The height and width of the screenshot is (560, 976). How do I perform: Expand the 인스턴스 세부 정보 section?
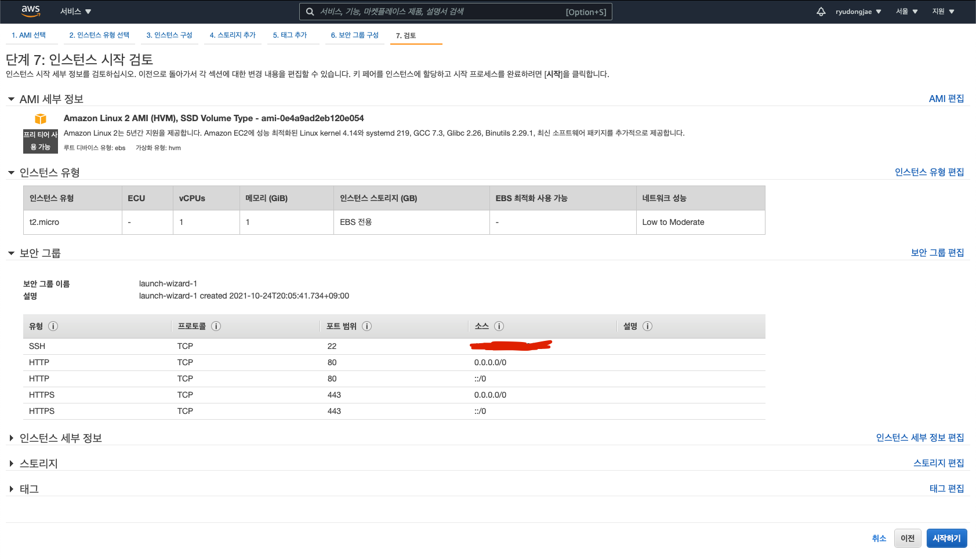coord(11,438)
